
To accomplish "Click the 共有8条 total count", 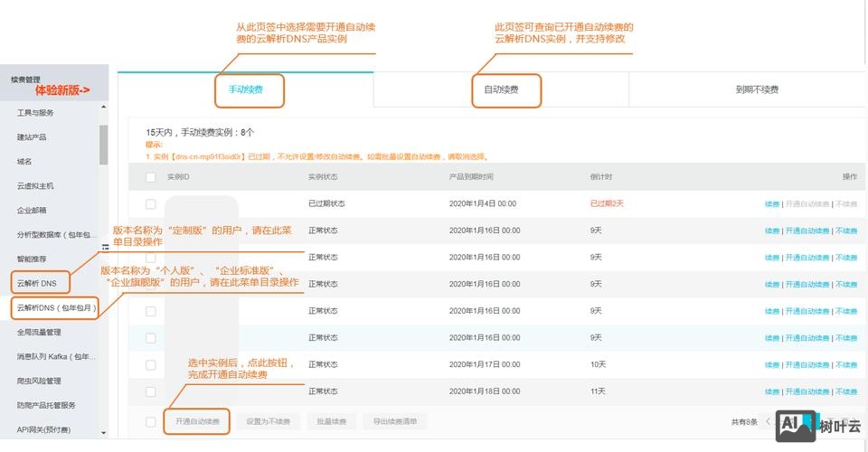I will pos(744,422).
